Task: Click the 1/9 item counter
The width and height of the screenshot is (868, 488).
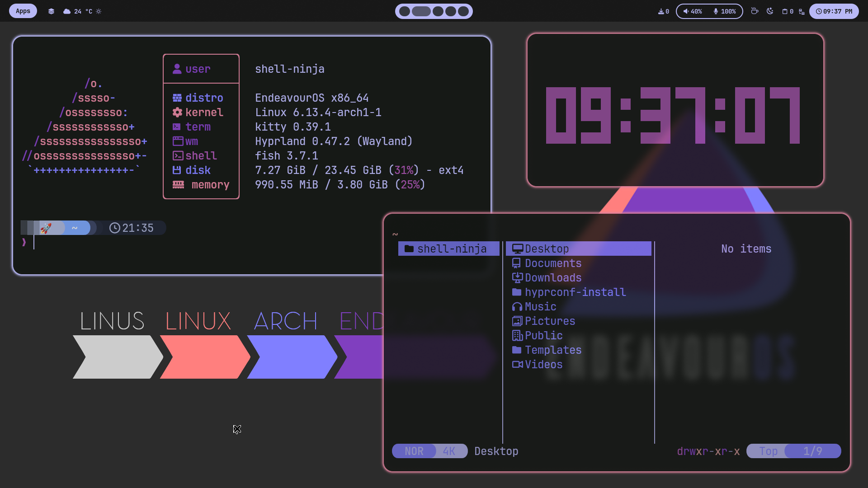Action: [x=813, y=451]
